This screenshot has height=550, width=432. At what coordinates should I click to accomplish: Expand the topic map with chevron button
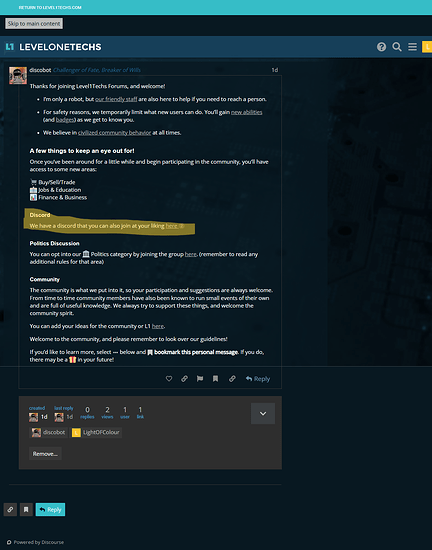[263, 414]
